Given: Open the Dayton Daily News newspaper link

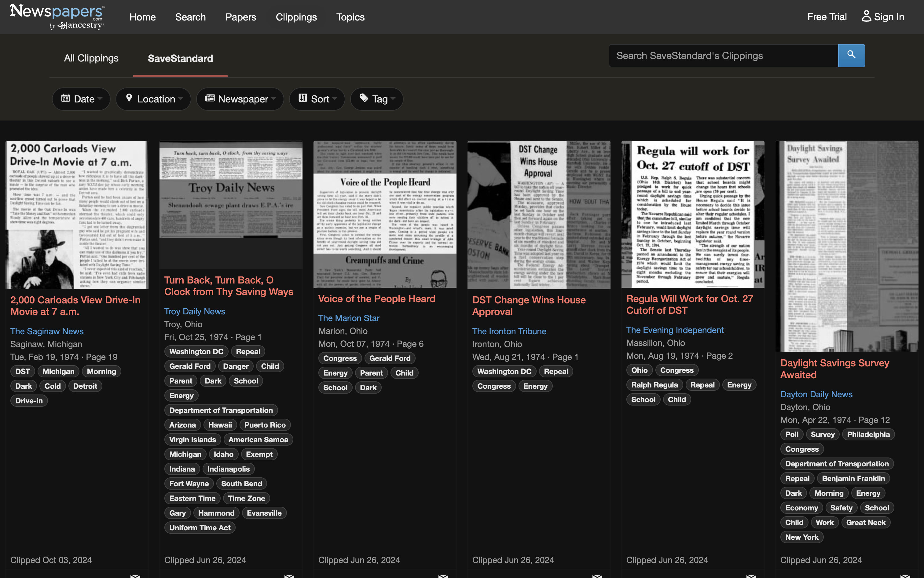Looking at the screenshot, I should click(816, 394).
